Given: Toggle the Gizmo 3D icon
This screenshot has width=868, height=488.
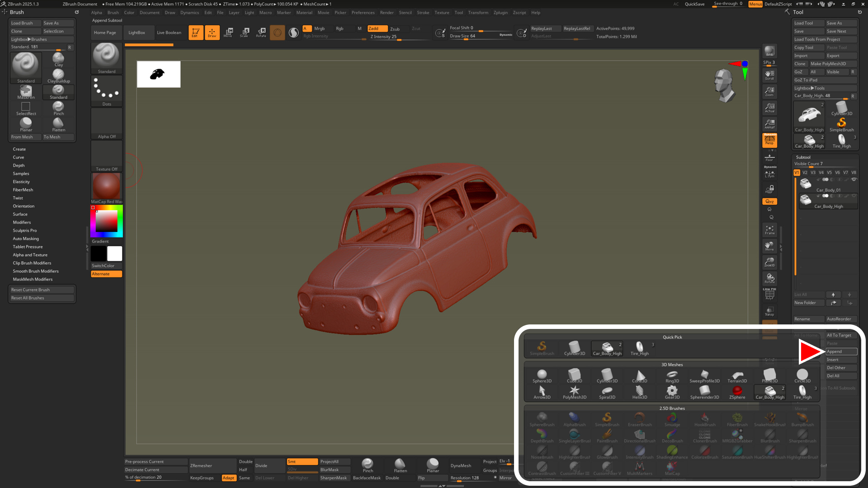Looking at the screenshot, I should point(277,33).
